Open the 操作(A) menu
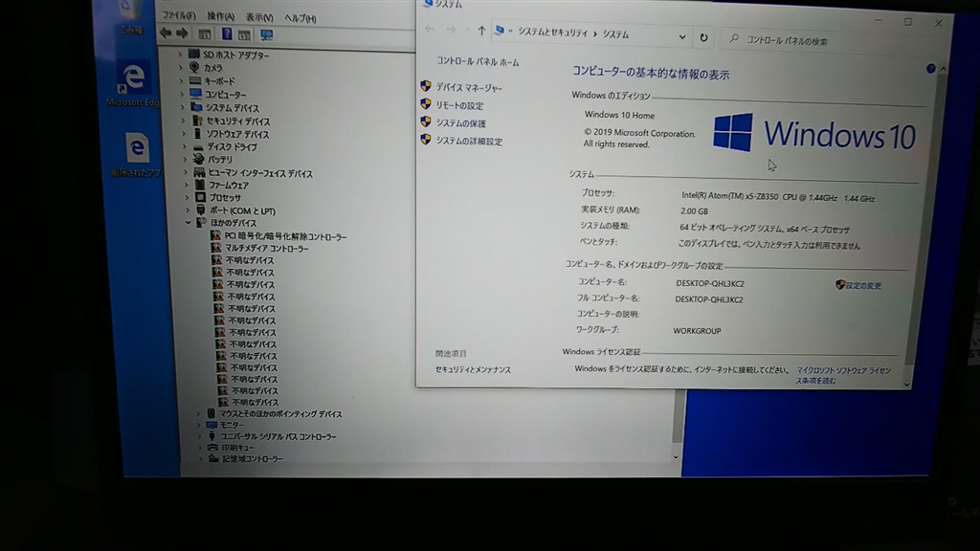 click(x=221, y=17)
